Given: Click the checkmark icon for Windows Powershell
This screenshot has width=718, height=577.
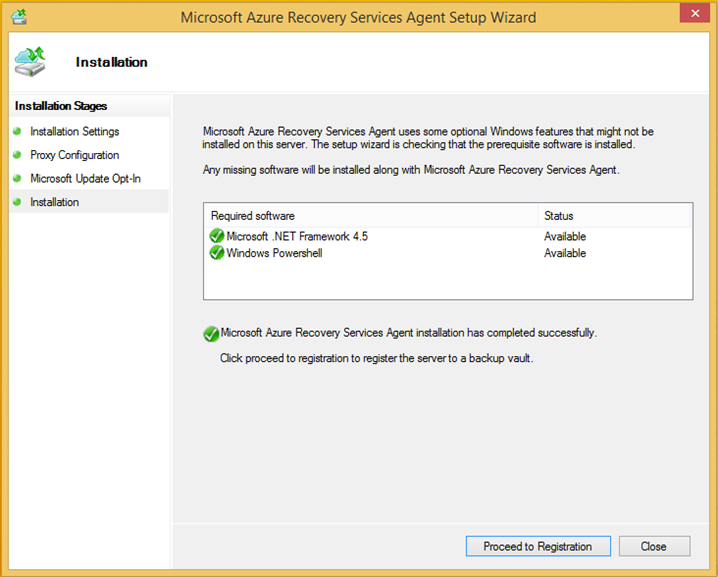Looking at the screenshot, I should (217, 252).
